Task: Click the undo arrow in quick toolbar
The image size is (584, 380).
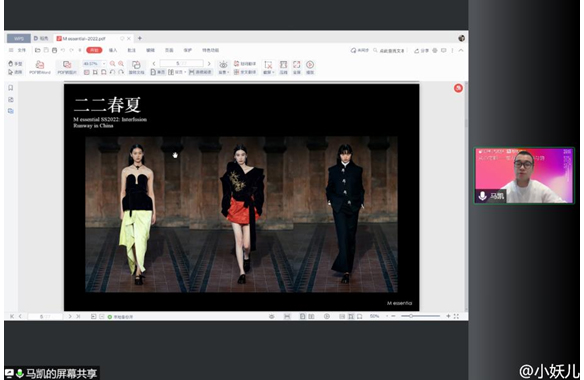Action: point(63,50)
